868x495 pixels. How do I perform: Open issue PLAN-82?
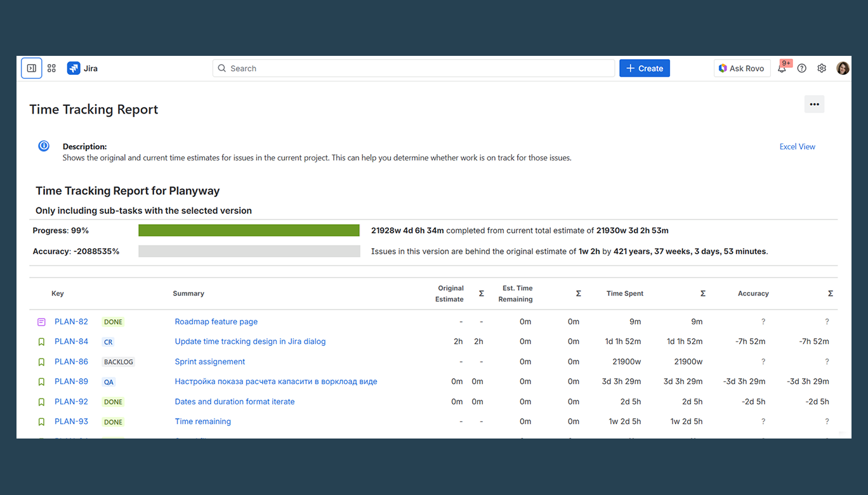click(71, 322)
